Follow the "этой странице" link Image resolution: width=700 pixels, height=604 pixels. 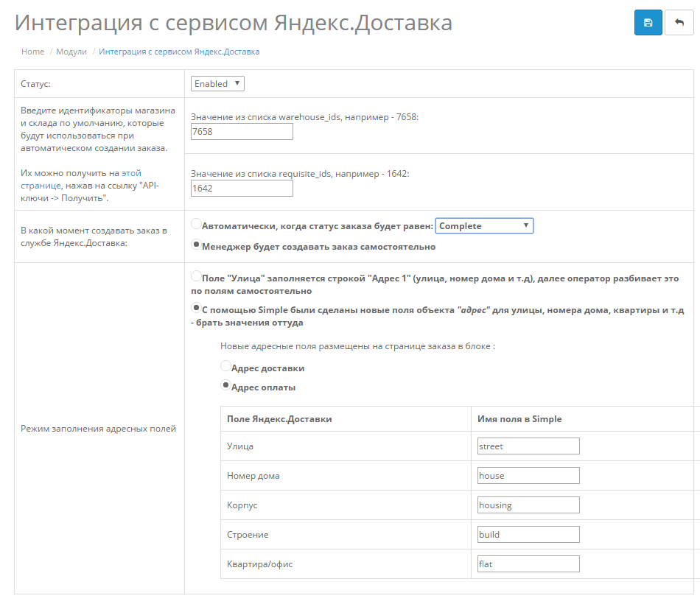point(81,179)
